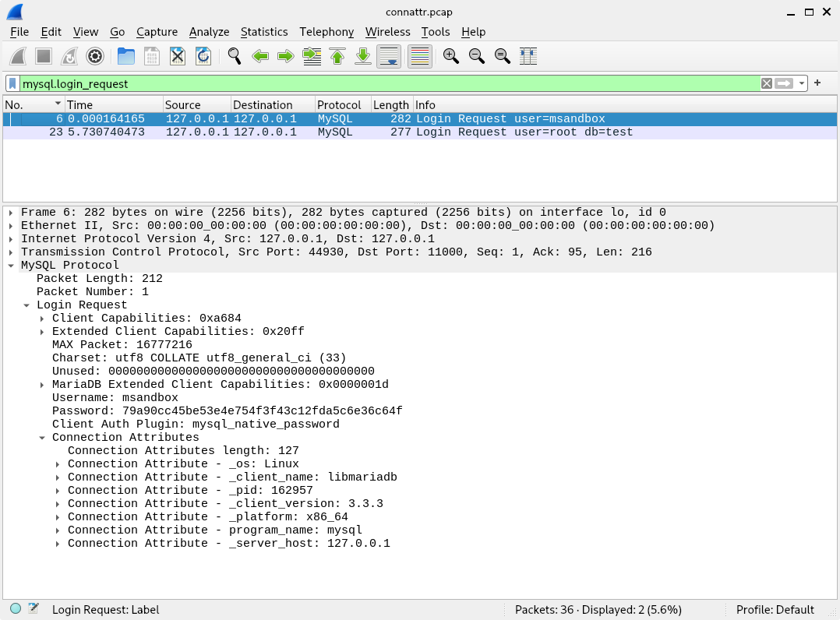Click the stop capture square icon

[x=44, y=56]
